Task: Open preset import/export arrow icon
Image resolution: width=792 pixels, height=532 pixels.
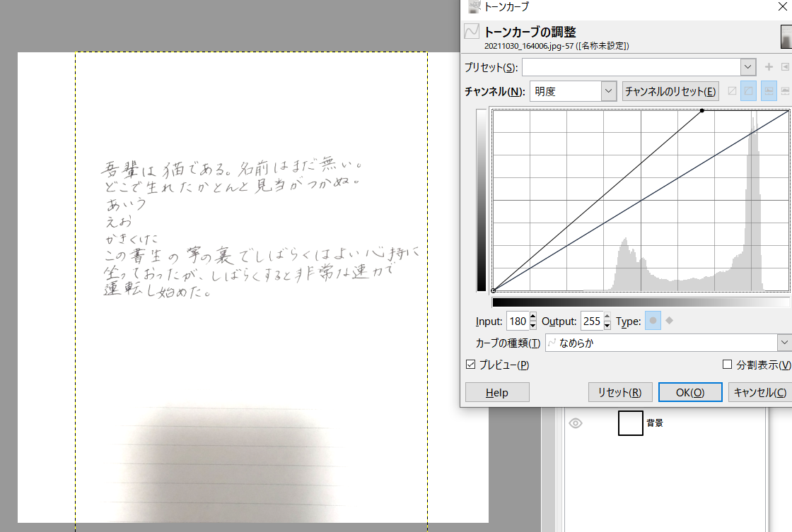Action: tap(786, 66)
